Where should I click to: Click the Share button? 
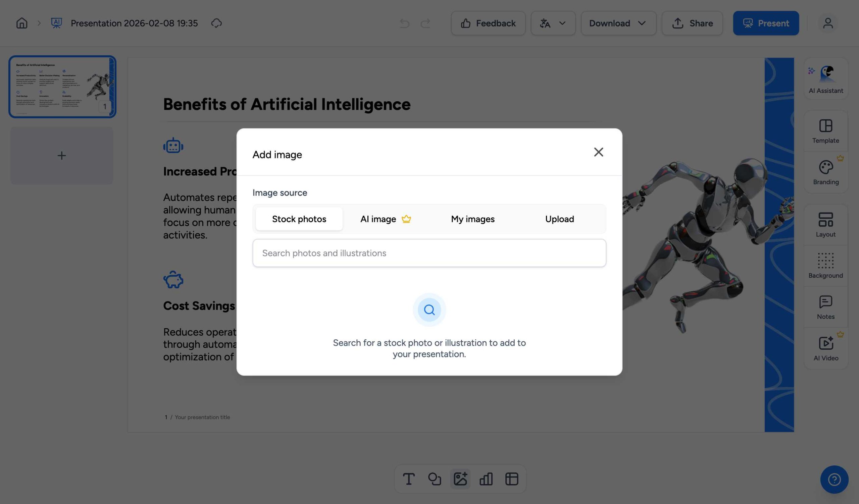click(x=692, y=23)
